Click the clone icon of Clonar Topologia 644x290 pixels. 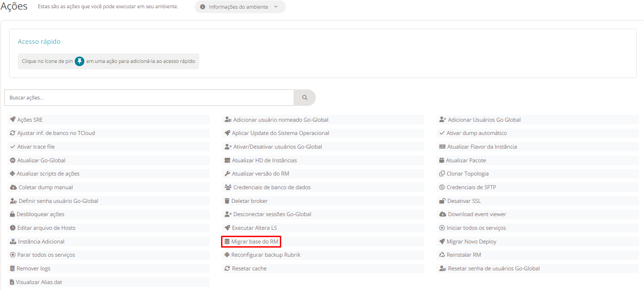click(442, 174)
